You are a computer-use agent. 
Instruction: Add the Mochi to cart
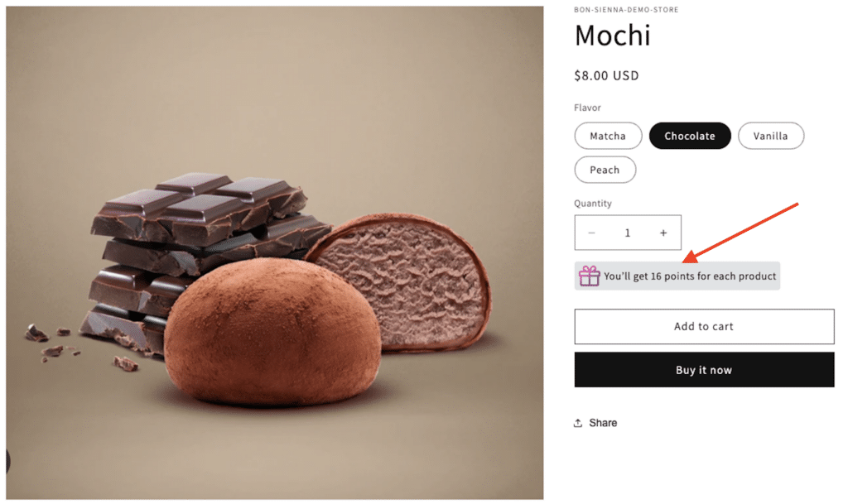tap(704, 326)
